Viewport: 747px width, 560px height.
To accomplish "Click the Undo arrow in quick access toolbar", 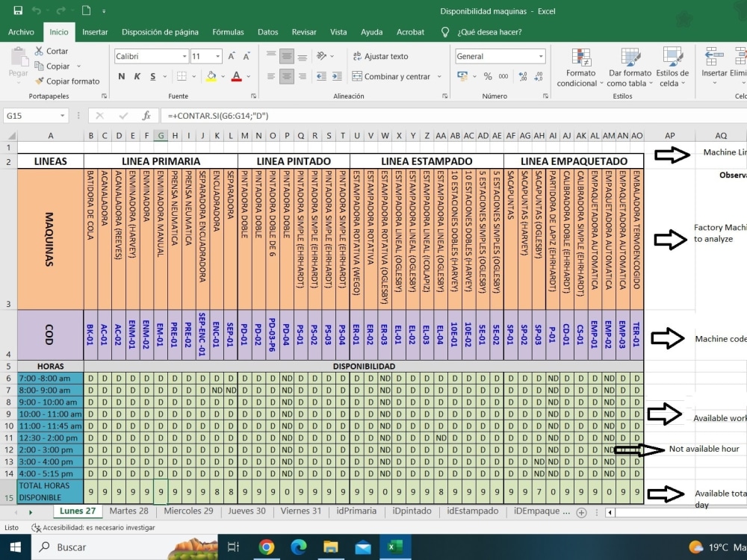I will click(36, 10).
